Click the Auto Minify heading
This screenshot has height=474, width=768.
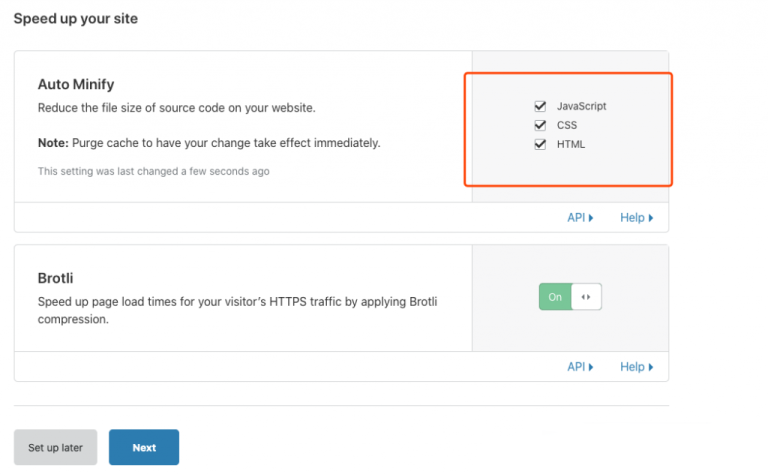coord(76,84)
